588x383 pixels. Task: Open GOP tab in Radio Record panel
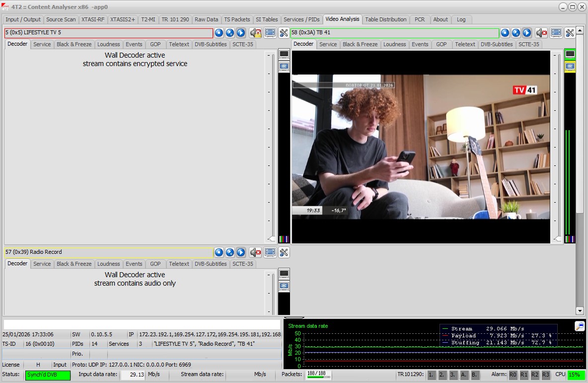pos(155,264)
